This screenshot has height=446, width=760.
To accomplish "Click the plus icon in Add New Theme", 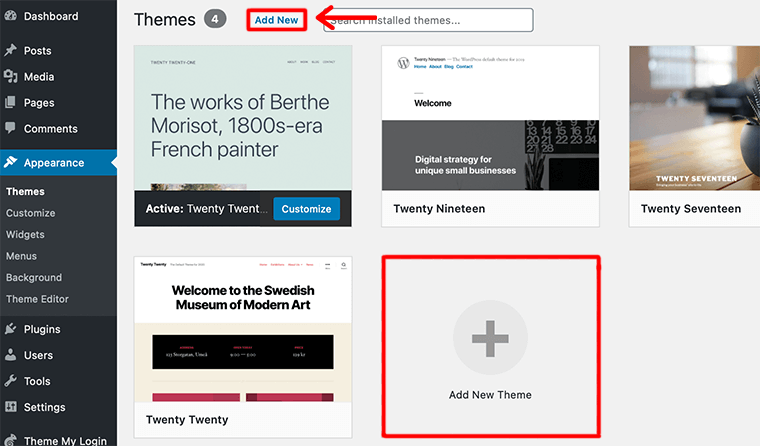I will coord(490,338).
